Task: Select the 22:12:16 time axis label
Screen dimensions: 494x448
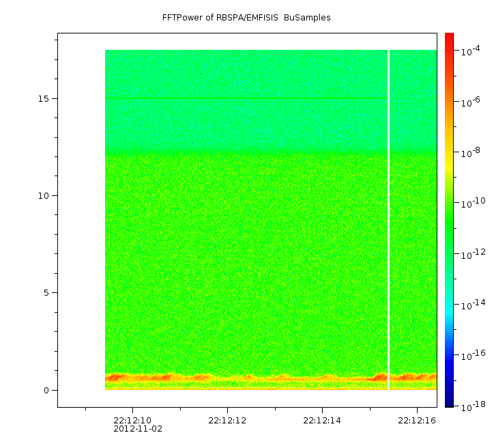Action: 417,420
